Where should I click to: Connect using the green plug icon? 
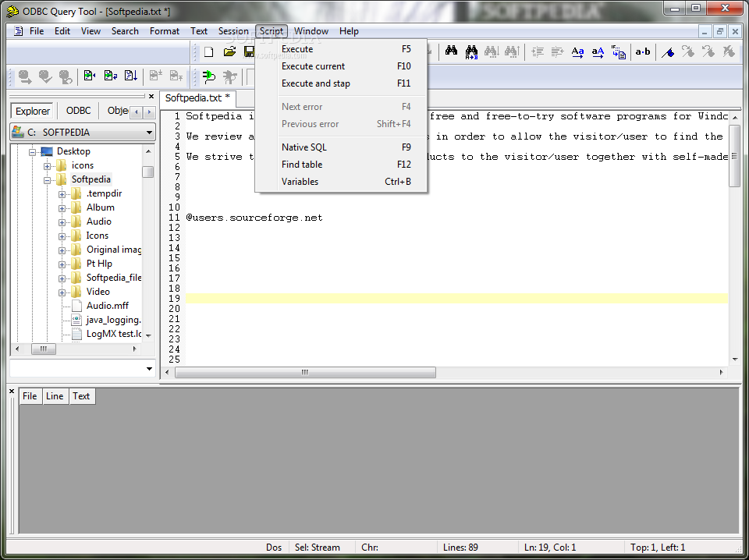pyautogui.click(x=209, y=76)
